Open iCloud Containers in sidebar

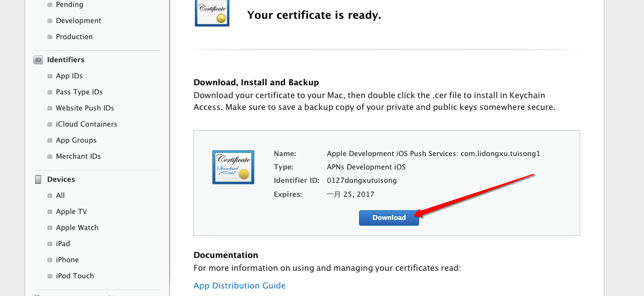86,124
